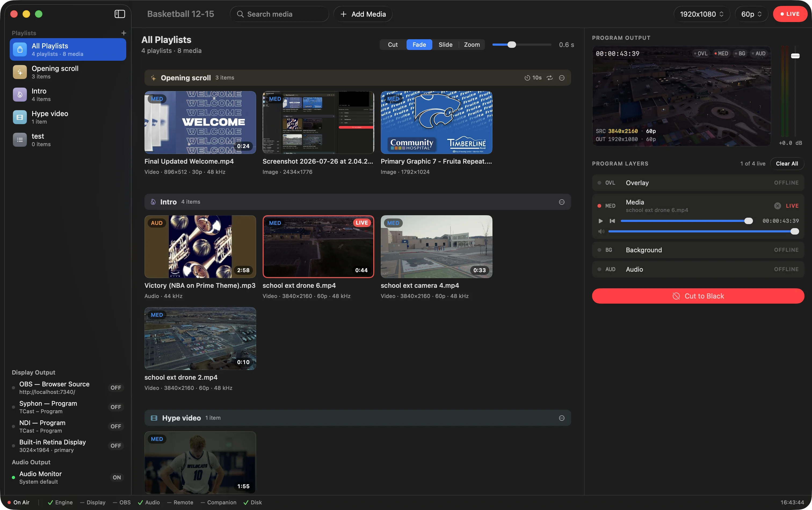The height and width of the screenshot is (510, 812).
Task: Toggle the BG indicator in program output
Action: (x=740, y=53)
